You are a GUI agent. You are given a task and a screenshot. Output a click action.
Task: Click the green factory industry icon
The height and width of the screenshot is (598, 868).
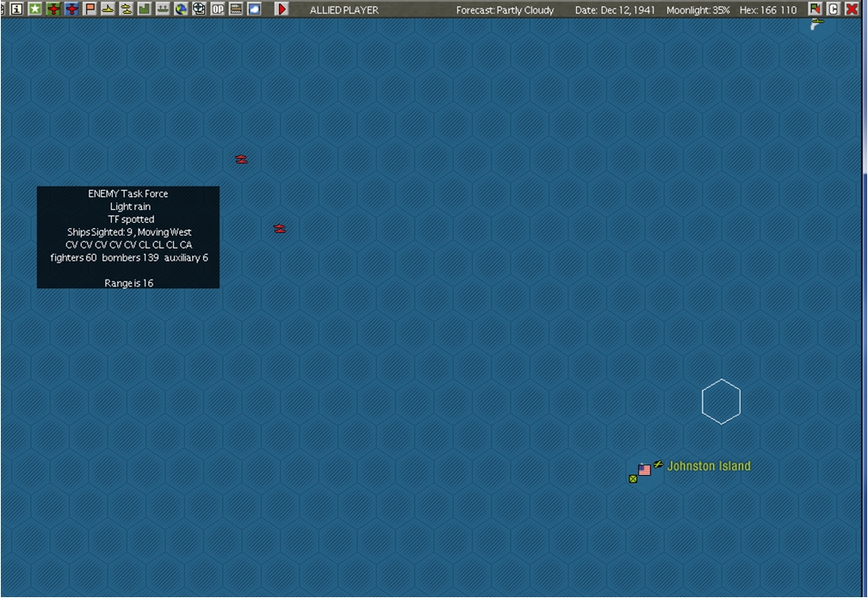click(x=145, y=9)
